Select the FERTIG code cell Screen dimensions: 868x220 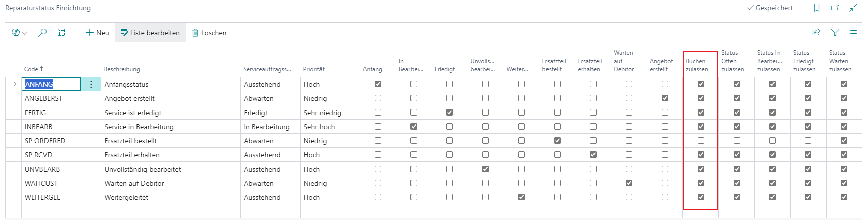tap(51, 113)
